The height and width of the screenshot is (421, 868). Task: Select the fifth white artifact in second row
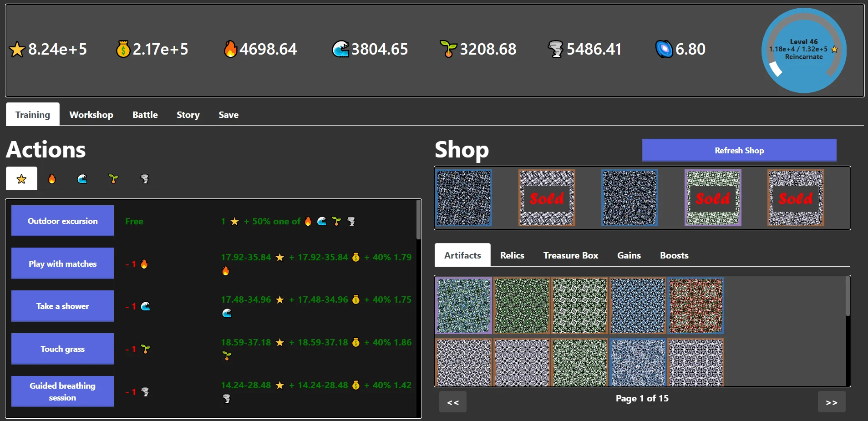tap(696, 362)
